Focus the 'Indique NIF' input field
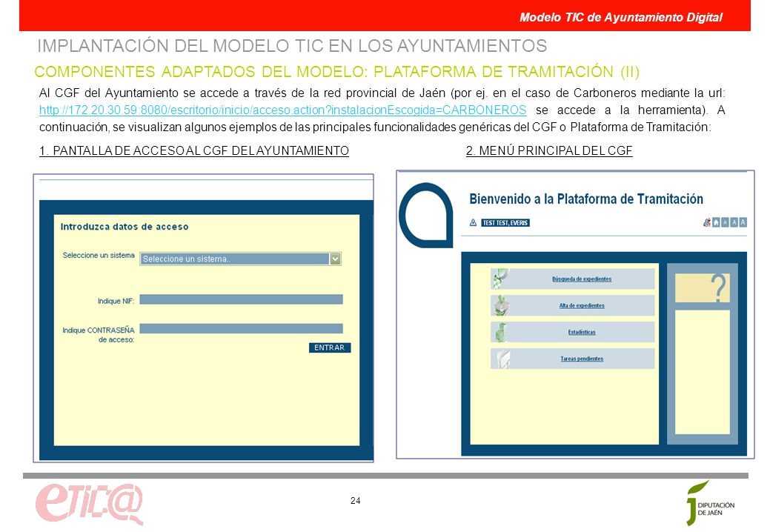Image resolution: width=770 pixels, height=532 pixels. point(241,299)
